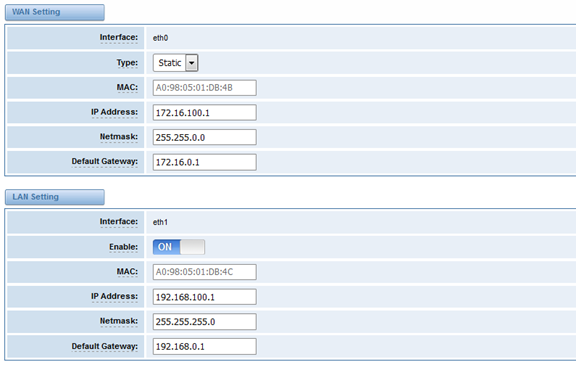Click the LAN Default Gateway label
This screenshot has width=576, height=370.
pos(105,346)
